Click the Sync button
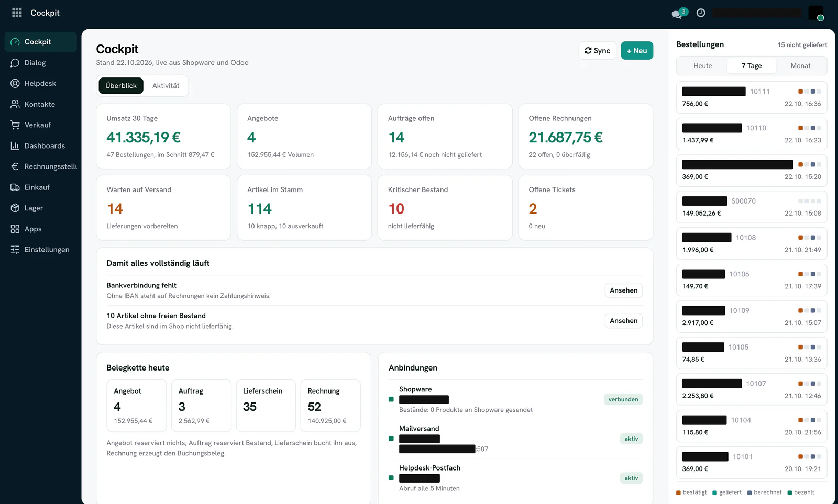Viewport: 838px width, 504px height. [x=598, y=51]
